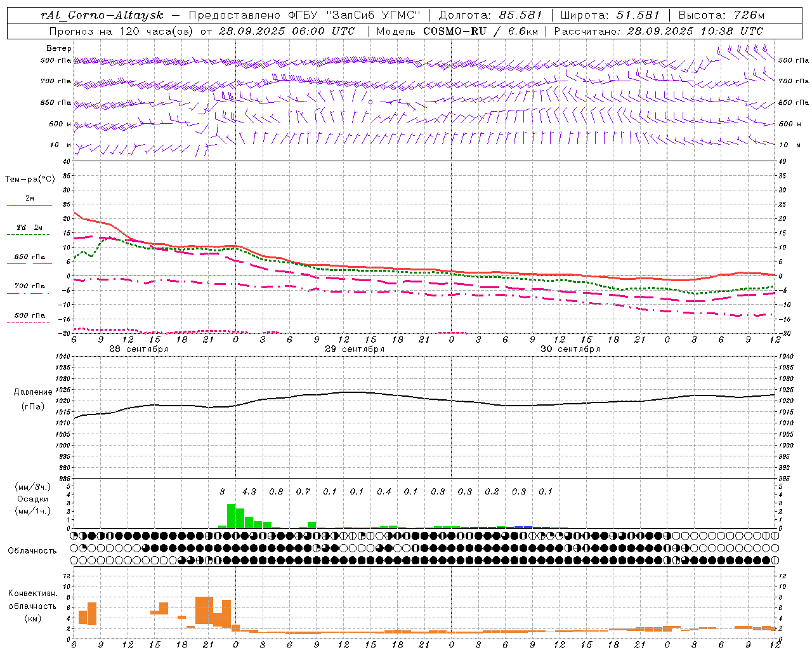Image resolution: width=812 pixels, height=650 pixels.
Task: Click the 'Долгота: 85.581' longitude value
Action: (x=492, y=15)
